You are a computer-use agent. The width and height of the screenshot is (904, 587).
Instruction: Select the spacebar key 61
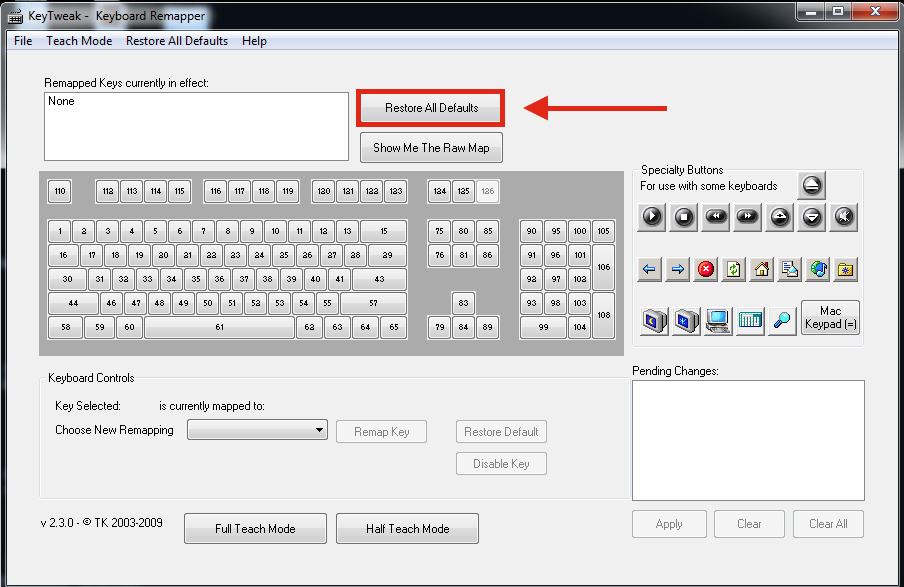220,327
